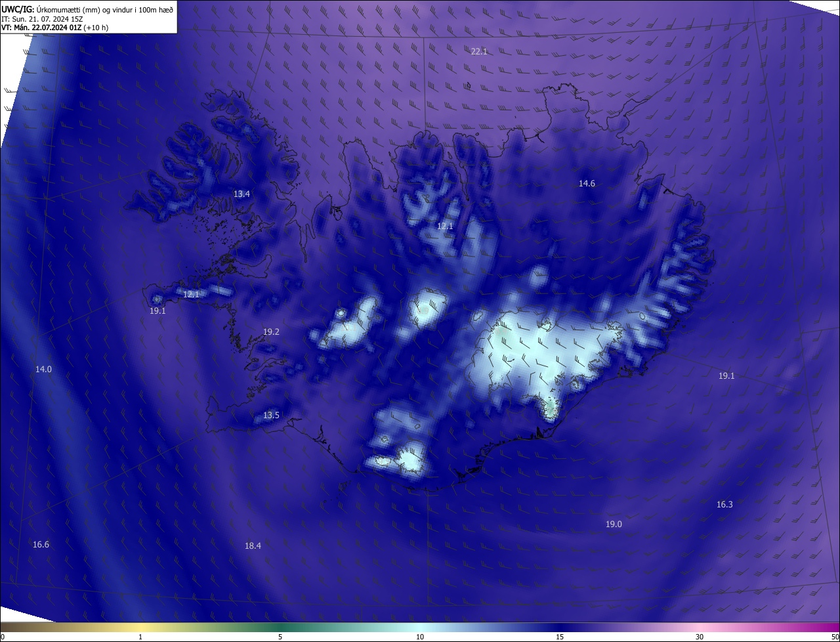
Task: Click the map title 'Úrkomumætti (mm) og vindur í 100m hæð'
Action: coord(104,9)
